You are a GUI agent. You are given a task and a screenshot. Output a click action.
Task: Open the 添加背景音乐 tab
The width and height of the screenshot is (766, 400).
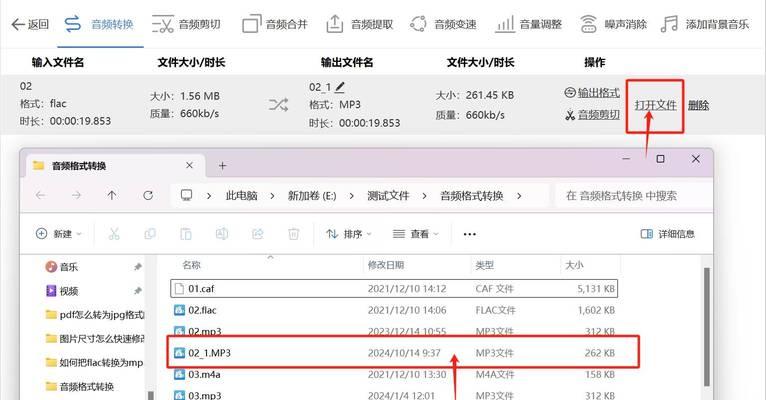(x=705, y=24)
